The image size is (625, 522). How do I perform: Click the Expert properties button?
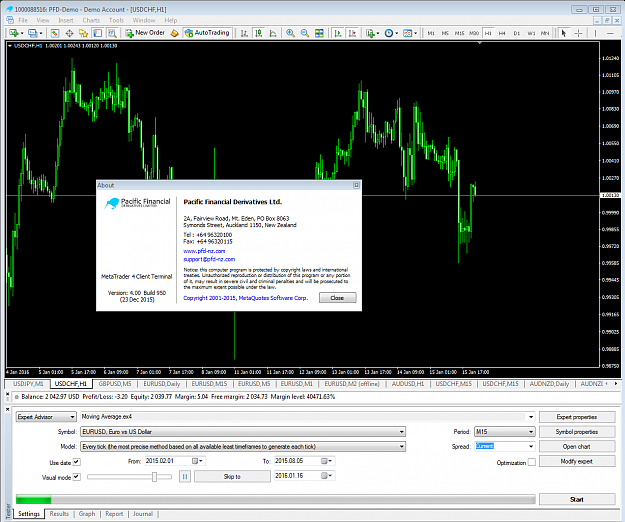577,417
